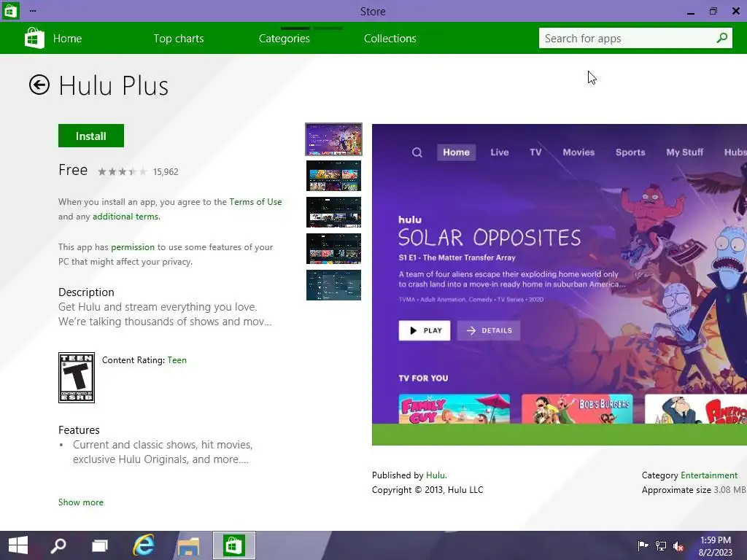747x560 pixels.
Task: Open the Windows Start button
Action: pos(18,545)
